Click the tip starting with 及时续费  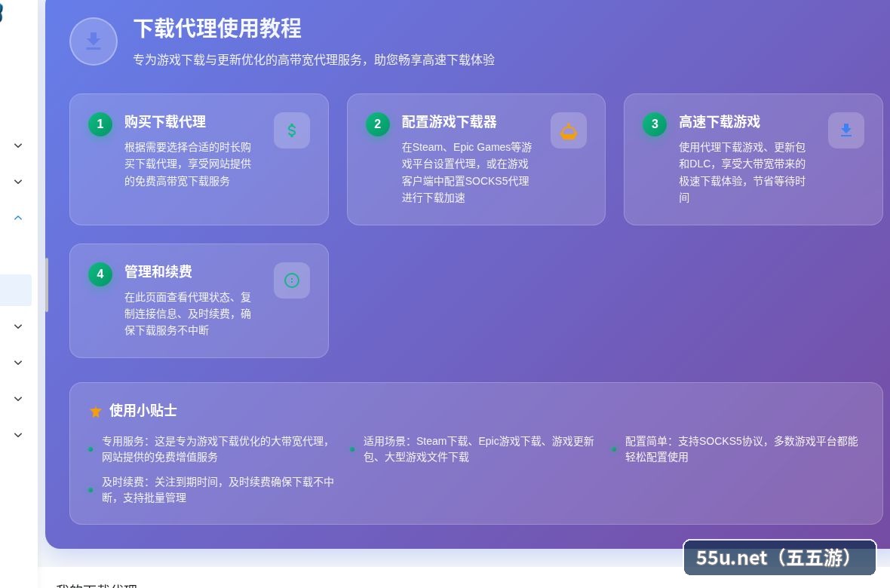[218, 490]
